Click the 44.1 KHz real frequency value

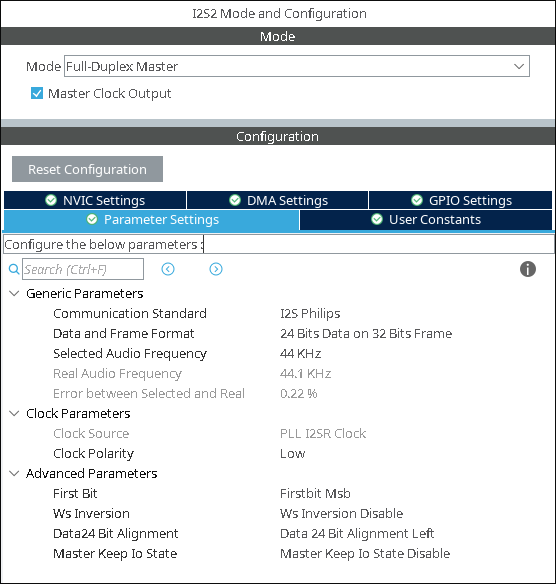click(305, 374)
